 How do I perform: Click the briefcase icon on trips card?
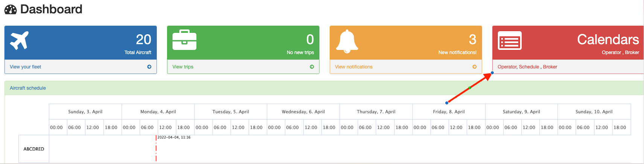(x=184, y=40)
